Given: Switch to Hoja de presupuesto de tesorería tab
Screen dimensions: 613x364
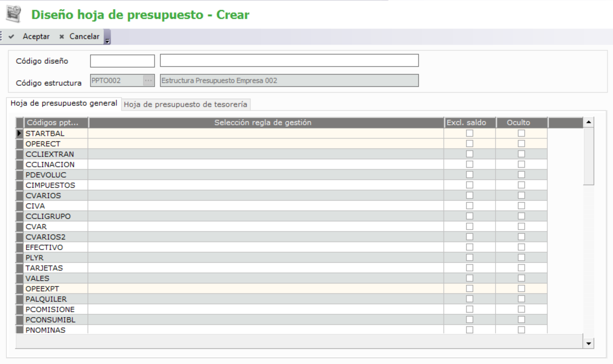Looking at the screenshot, I should [185, 104].
